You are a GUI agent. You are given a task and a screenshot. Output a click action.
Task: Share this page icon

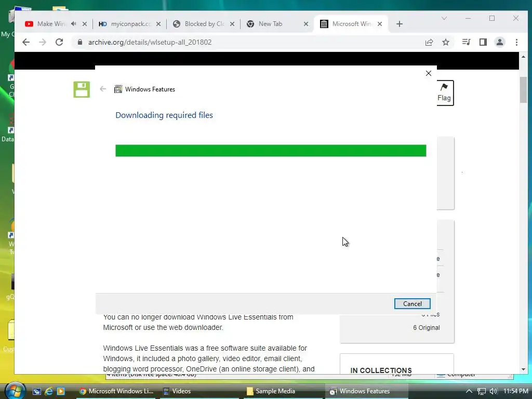coord(429,42)
